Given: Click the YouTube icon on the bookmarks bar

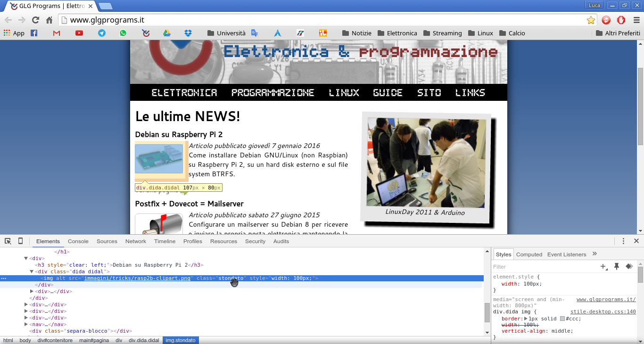Looking at the screenshot, I should point(79,33).
